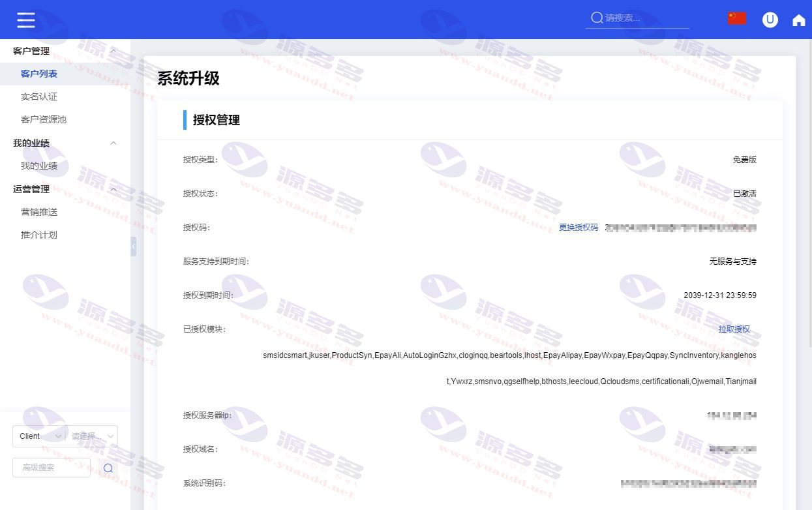
Task: Click the 更换授权码 link
Action: coord(579,228)
